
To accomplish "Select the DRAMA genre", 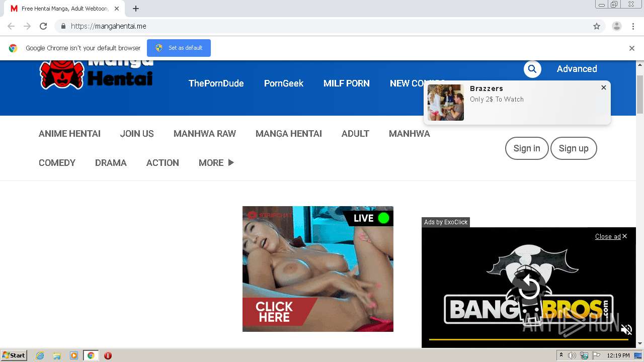I will click(111, 163).
